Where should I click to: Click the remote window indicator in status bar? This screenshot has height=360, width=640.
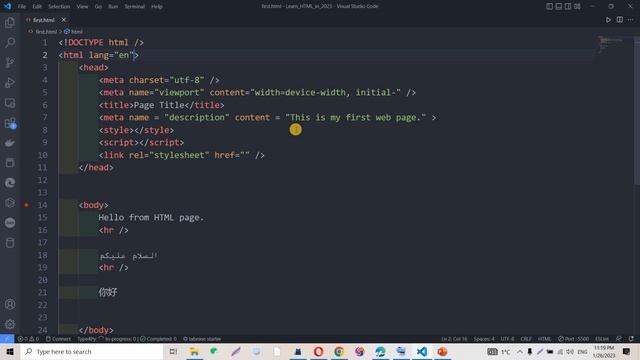[7, 339]
